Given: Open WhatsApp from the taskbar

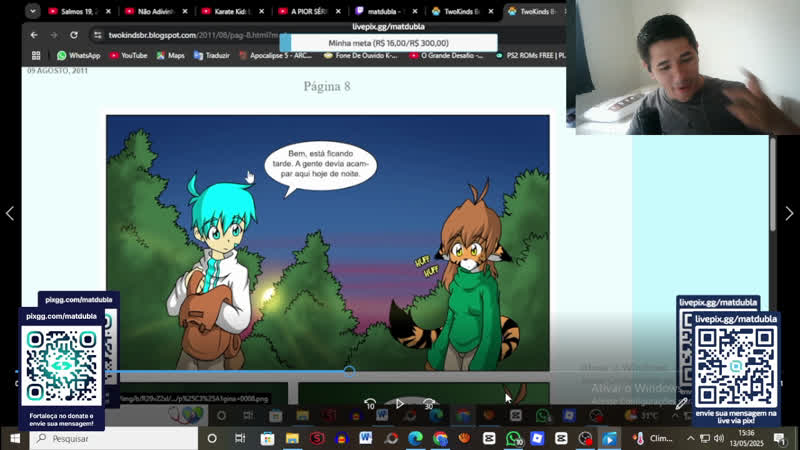Looking at the screenshot, I should 514,438.
